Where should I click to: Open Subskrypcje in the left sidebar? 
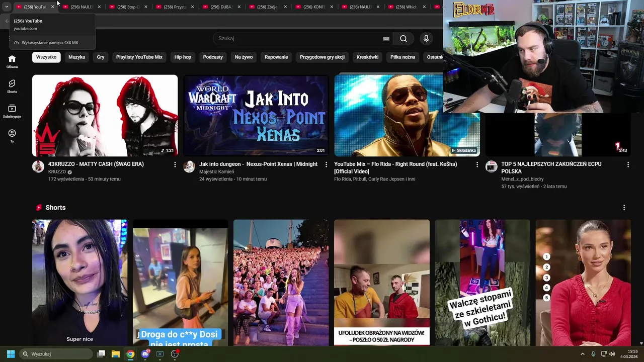(x=12, y=111)
